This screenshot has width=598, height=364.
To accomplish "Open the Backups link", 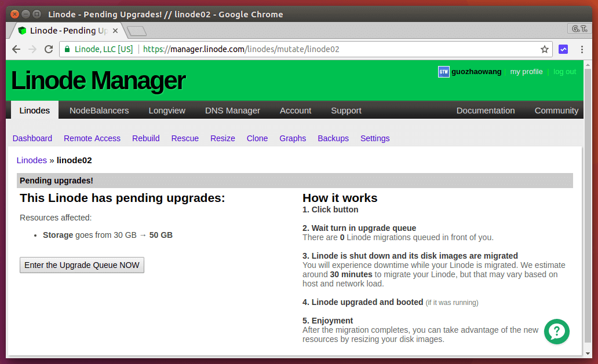I will [333, 138].
